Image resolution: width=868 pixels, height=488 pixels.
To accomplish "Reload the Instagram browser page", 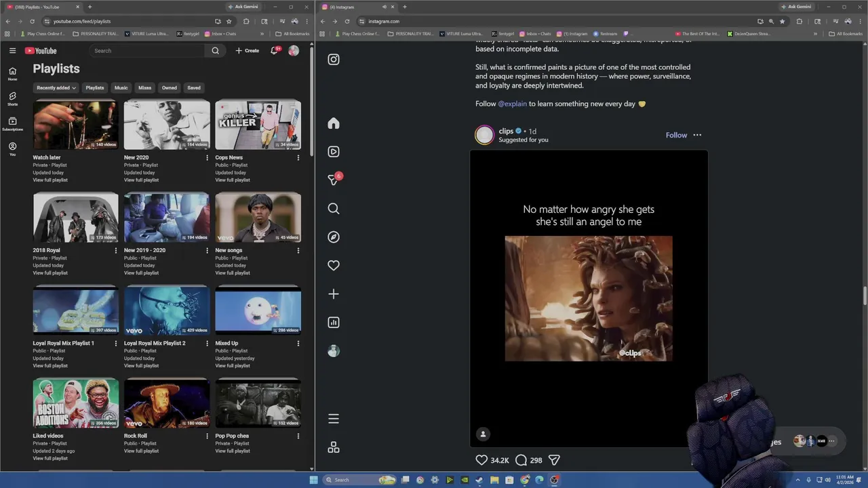I will coord(347,21).
